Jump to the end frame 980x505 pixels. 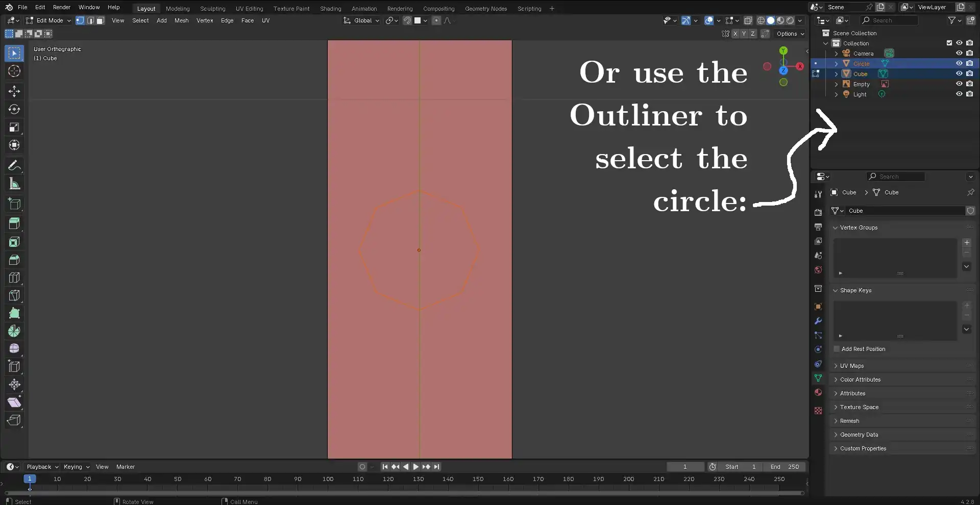click(x=437, y=467)
